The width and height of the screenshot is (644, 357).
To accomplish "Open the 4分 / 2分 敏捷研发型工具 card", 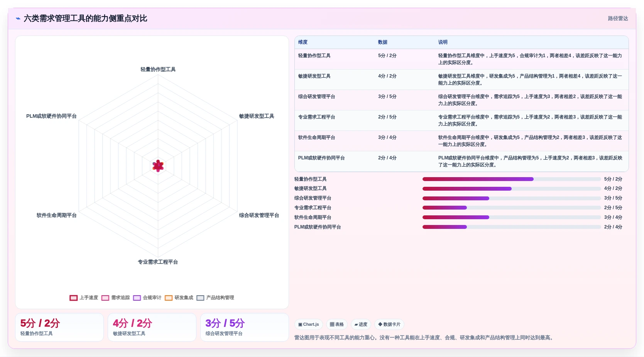I will click(x=152, y=327).
